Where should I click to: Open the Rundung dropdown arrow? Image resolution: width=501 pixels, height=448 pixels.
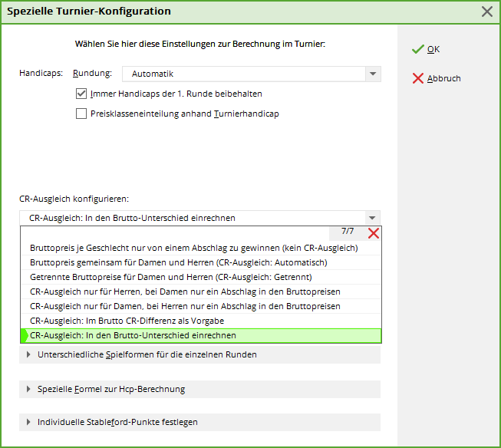(x=372, y=74)
